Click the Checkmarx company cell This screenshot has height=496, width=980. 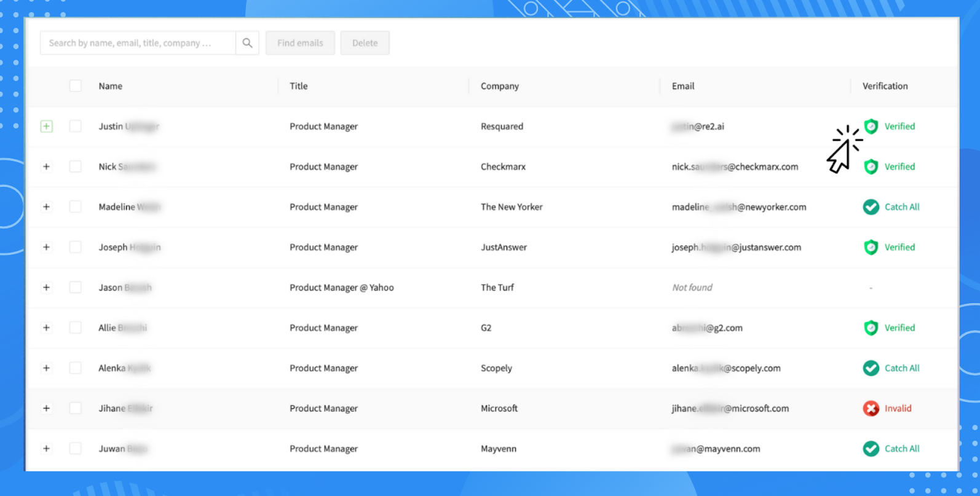(x=503, y=167)
